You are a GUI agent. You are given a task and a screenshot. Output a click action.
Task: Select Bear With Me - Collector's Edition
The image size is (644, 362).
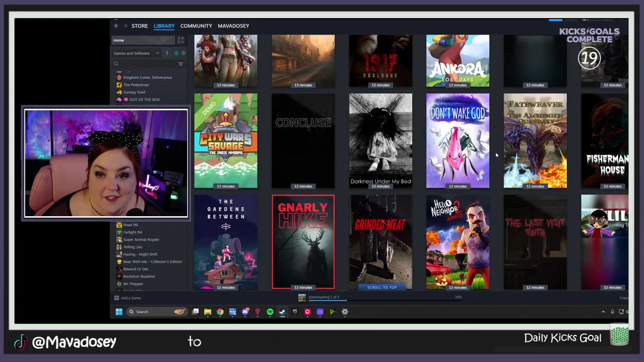coord(152,261)
